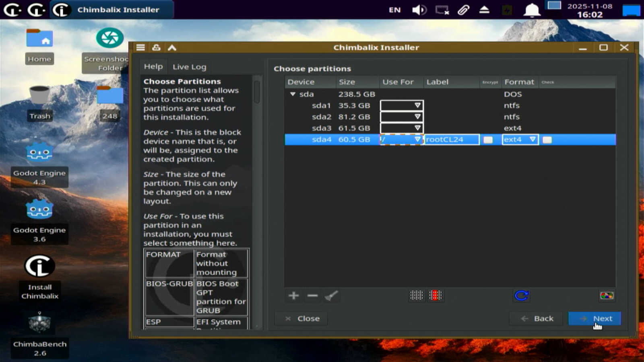Open the Format dropdown showing ext4 for sda4
This screenshot has width=644, height=362.
coord(520,140)
